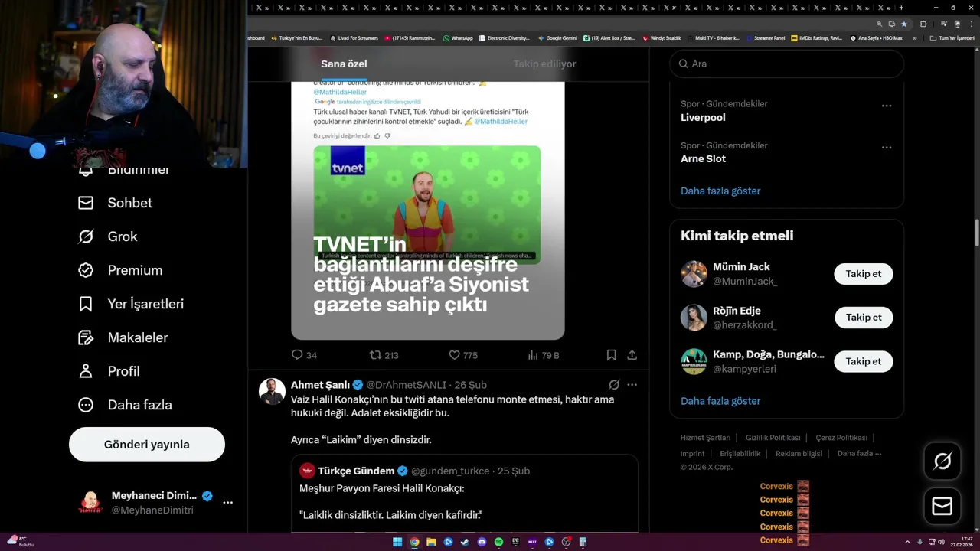
Task: Open more options on Ahmet Şanlı's post
Action: [x=632, y=385]
